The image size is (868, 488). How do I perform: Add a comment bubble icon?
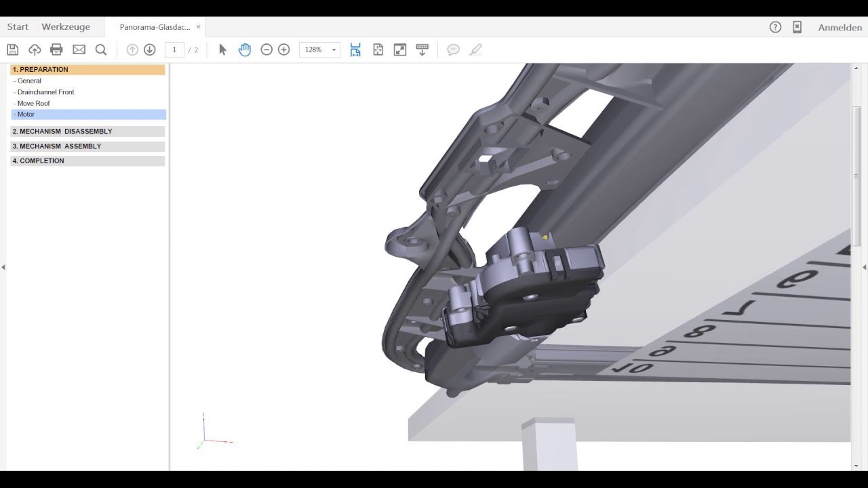454,49
